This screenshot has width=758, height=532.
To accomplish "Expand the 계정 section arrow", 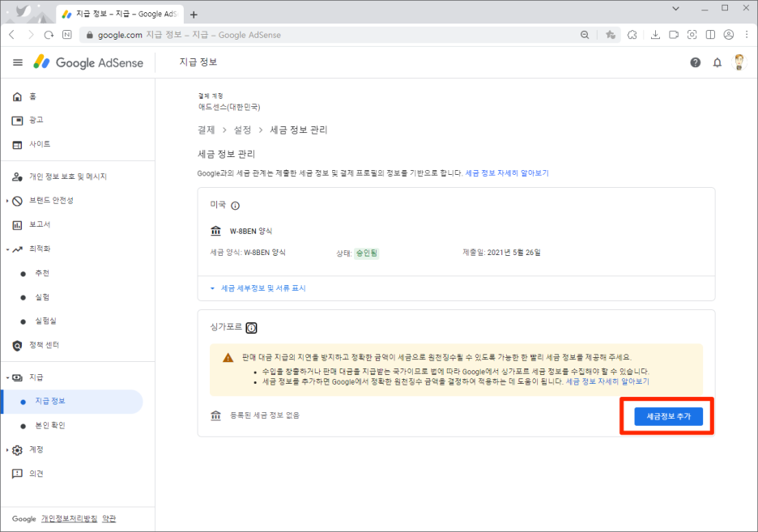I will pyautogui.click(x=7, y=450).
